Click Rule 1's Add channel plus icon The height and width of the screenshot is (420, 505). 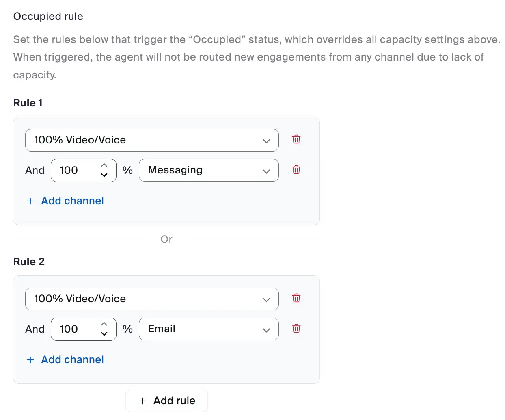point(30,201)
